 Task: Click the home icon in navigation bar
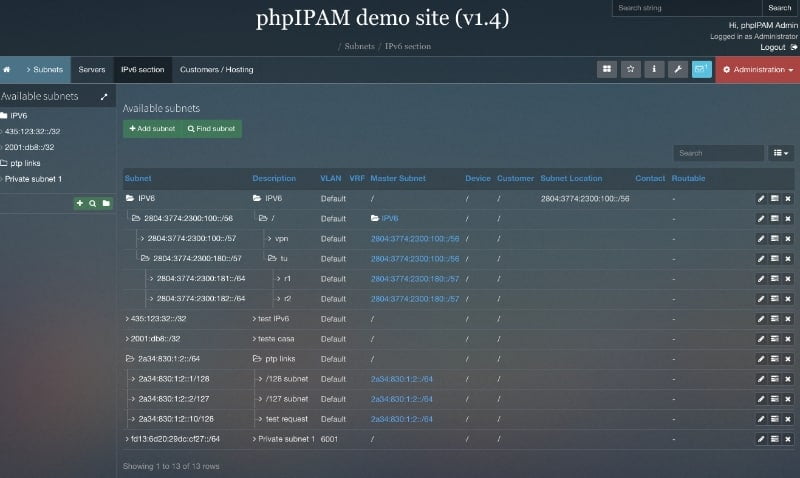pyautogui.click(x=7, y=69)
